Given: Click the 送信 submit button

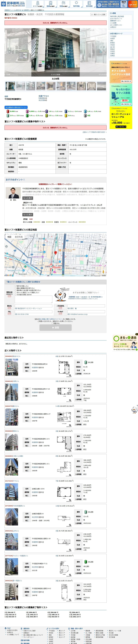Looking at the screenshot, I should pyautogui.click(x=55, y=327).
